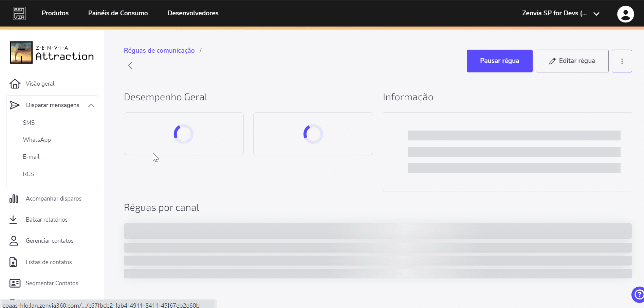Follow the Réguas de comunicação breadcrumb link
The height and width of the screenshot is (308, 644).
coord(159,50)
